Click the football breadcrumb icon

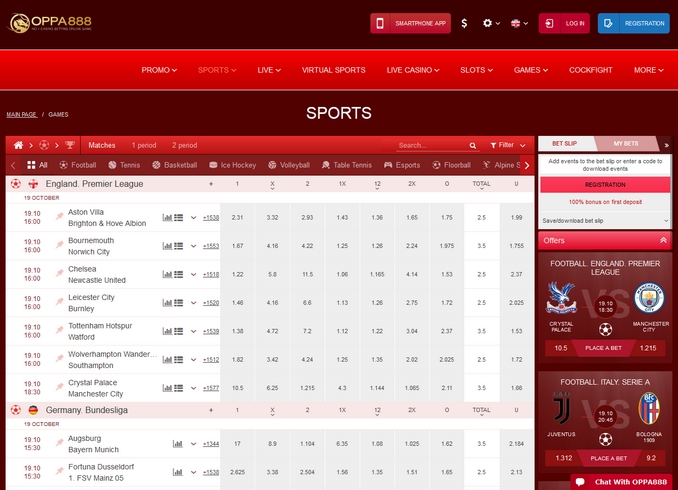[x=44, y=145]
